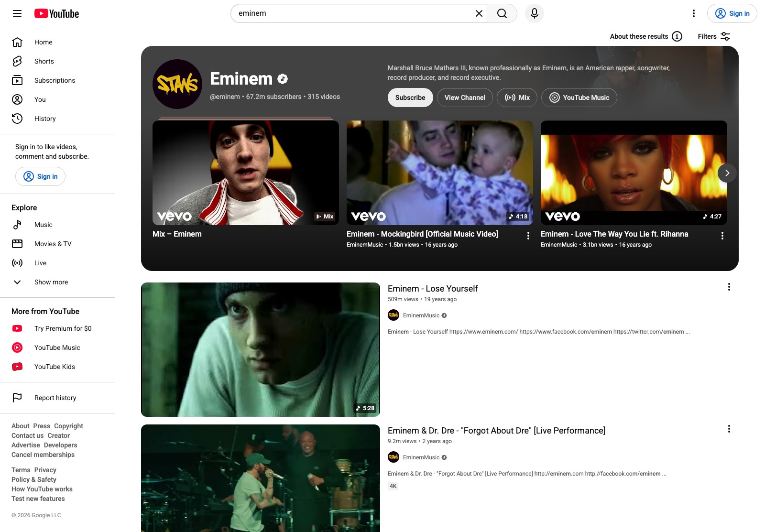Image resolution: width=765 pixels, height=532 pixels.
Task: Click Love The Way You Lie ft. Rihanna title
Action: tap(614, 234)
